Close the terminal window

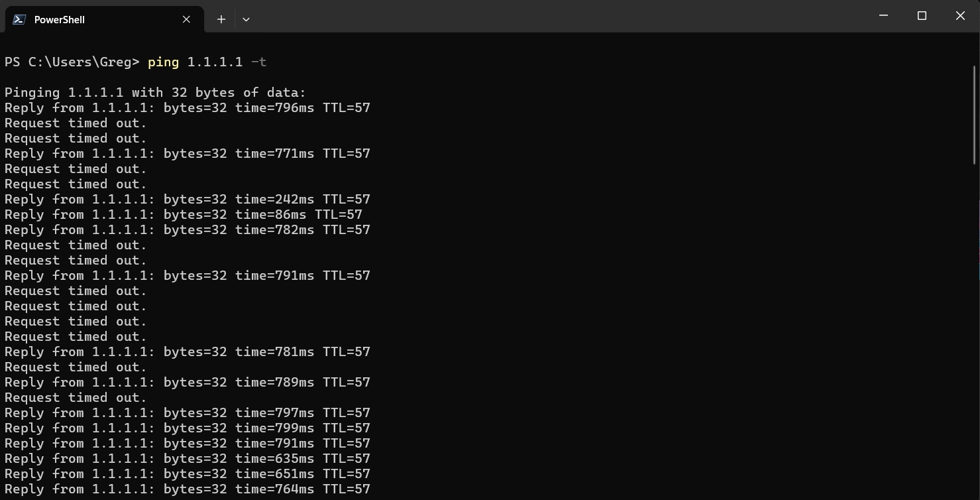[960, 16]
